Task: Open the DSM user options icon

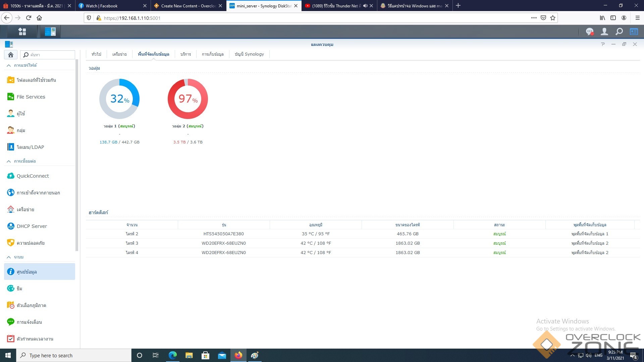Action: point(604,32)
